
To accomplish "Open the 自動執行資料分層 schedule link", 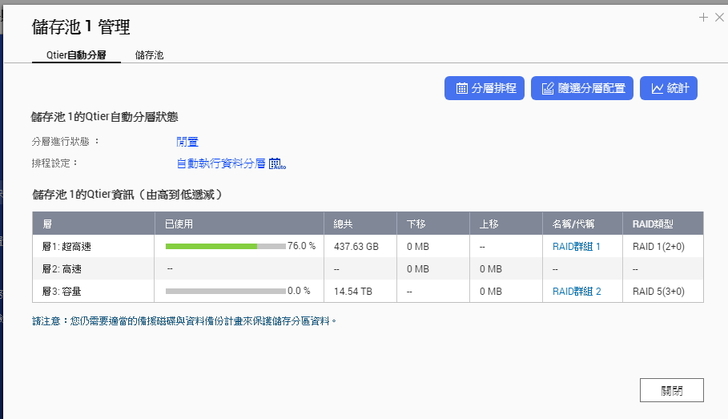I will (x=221, y=163).
